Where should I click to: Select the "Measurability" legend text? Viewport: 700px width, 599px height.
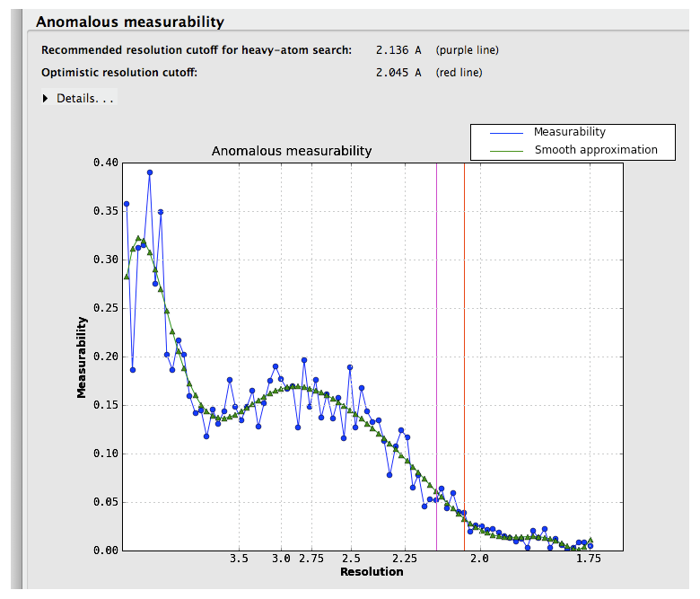[569, 132]
